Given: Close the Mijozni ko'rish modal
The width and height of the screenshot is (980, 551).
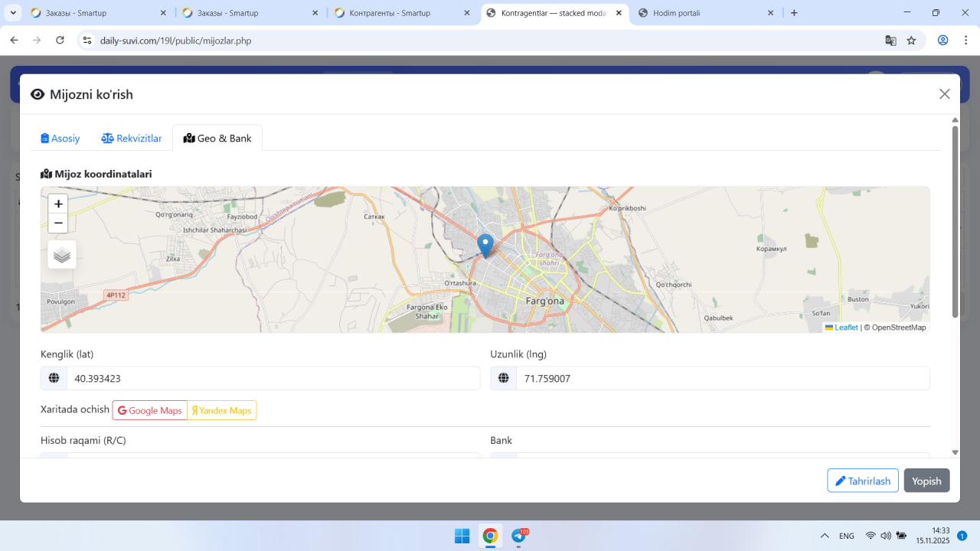Looking at the screenshot, I should point(944,94).
